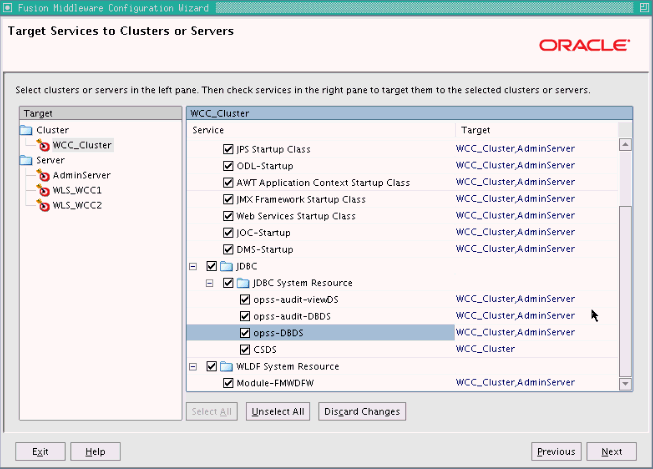Image resolution: width=653 pixels, height=469 pixels.
Task: Click the Service column header
Action: (321, 130)
